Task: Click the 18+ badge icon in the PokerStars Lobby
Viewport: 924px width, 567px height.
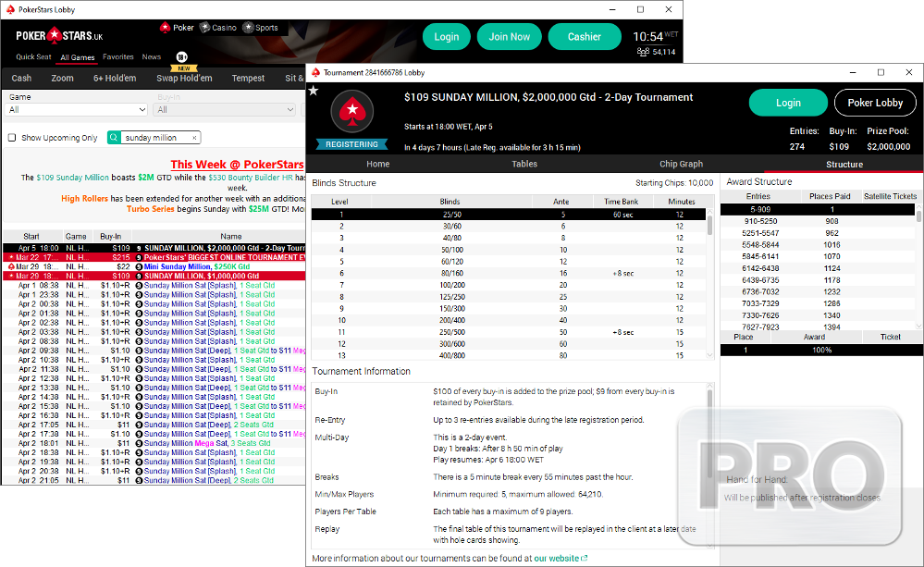Action: click(182, 57)
